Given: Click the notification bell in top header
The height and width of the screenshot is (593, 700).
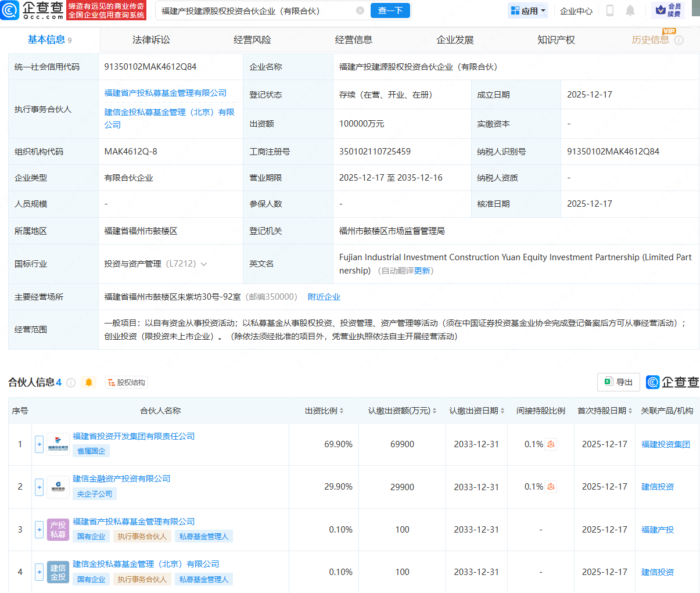Looking at the screenshot, I should coord(630,10).
